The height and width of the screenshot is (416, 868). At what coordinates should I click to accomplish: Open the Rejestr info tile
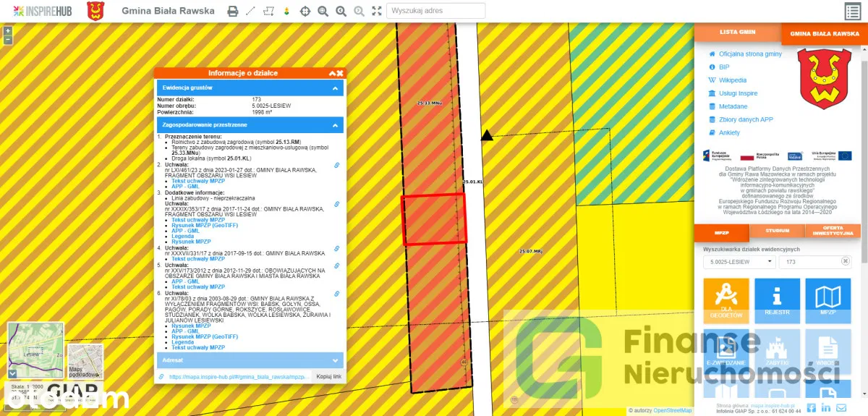click(777, 300)
